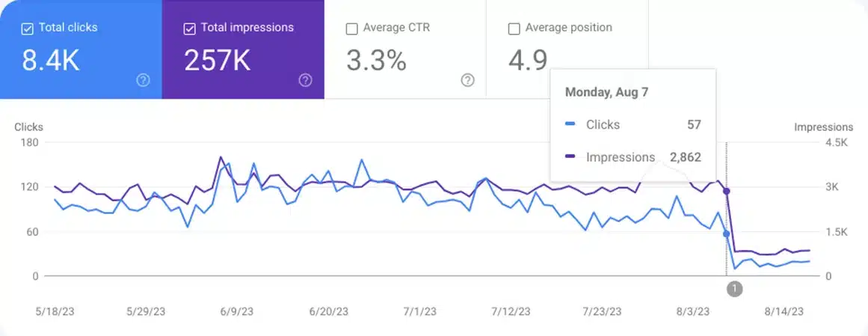Click the help icon on Total clicks card
868x336 pixels.
click(144, 80)
